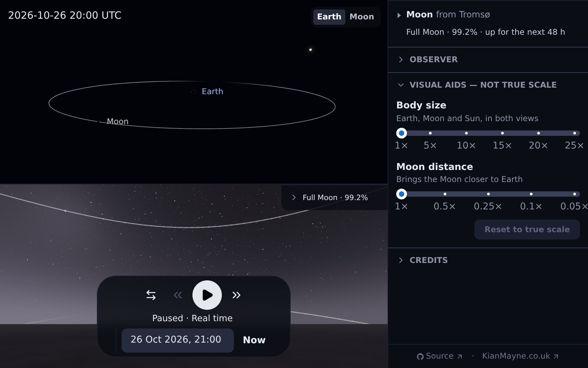Expand the CREDITS section
The image size is (588, 368).
[x=488, y=260]
